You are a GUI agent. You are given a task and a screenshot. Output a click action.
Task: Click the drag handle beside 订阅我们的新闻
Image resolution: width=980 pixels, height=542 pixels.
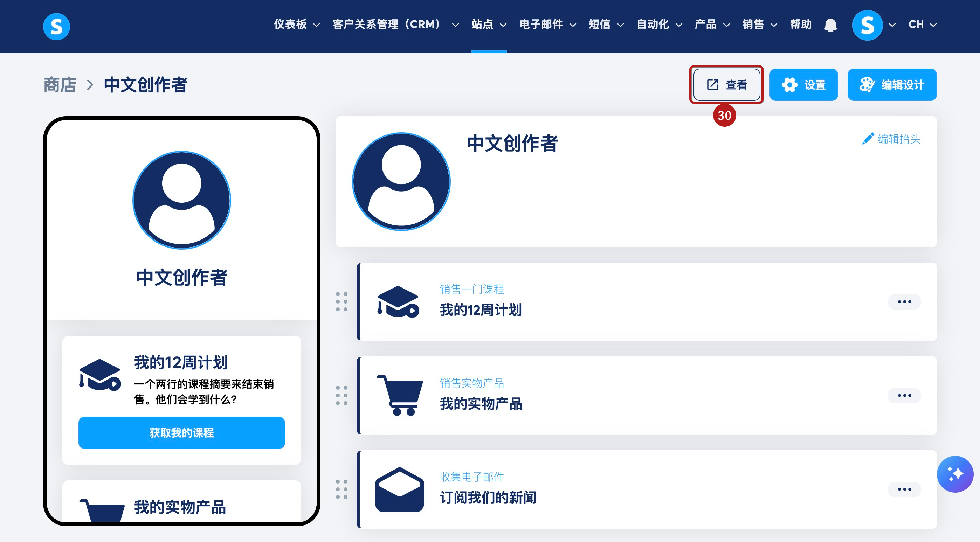pos(341,489)
